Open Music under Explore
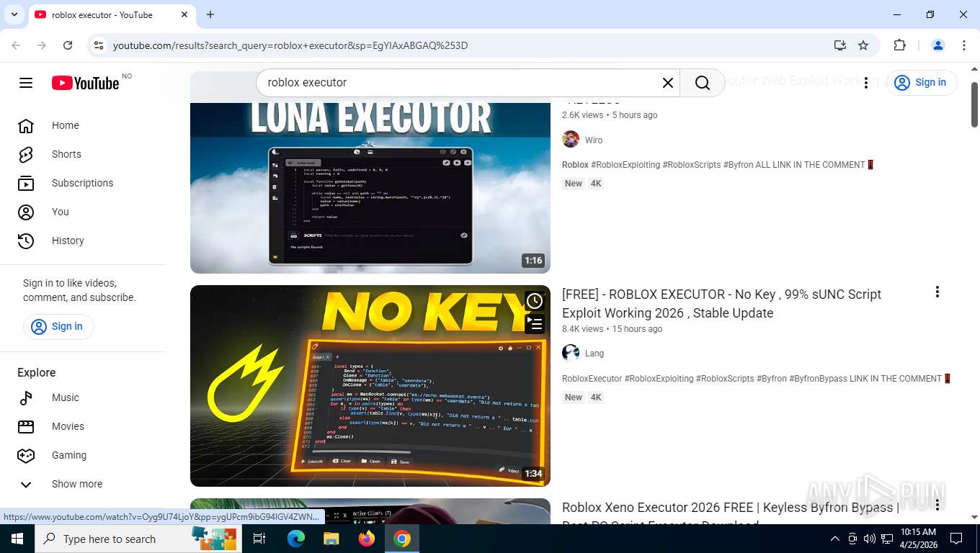This screenshot has height=553, width=980. 83,397
